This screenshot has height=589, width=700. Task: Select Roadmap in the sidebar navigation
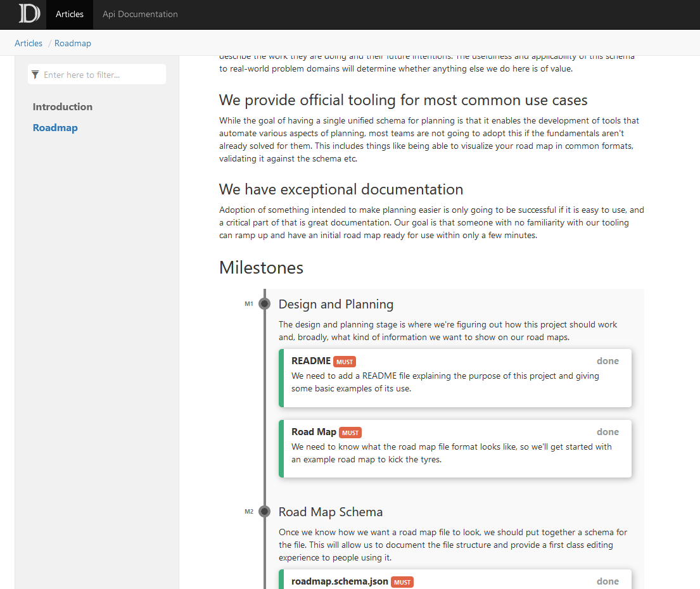[55, 127]
